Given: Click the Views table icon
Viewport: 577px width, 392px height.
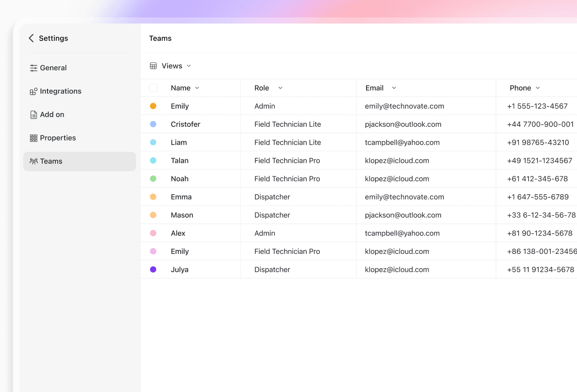Looking at the screenshot, I should coord(153,65).
